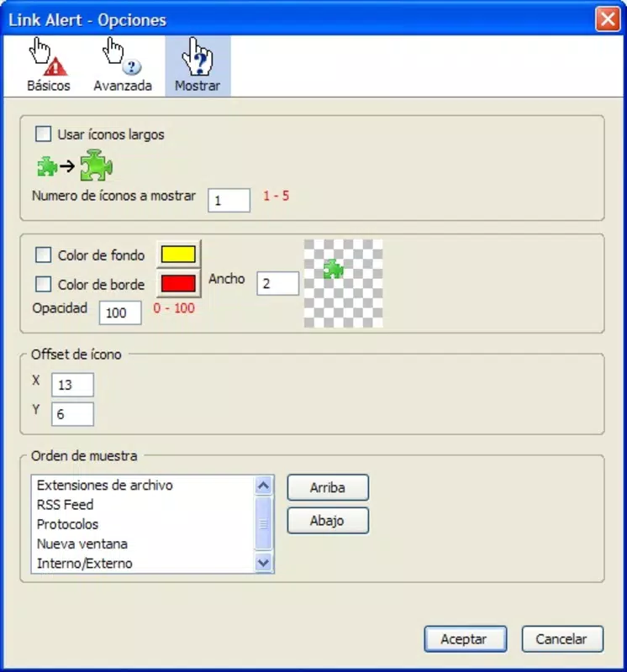
Task: Click the small green puzzle icon
Action: click(47, 166)
